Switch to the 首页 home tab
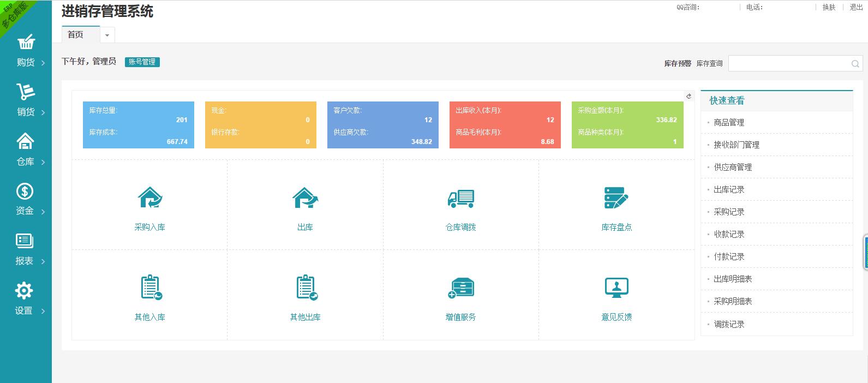The width and height of the screenshot is (868, 383). click(x=76, y=35)
